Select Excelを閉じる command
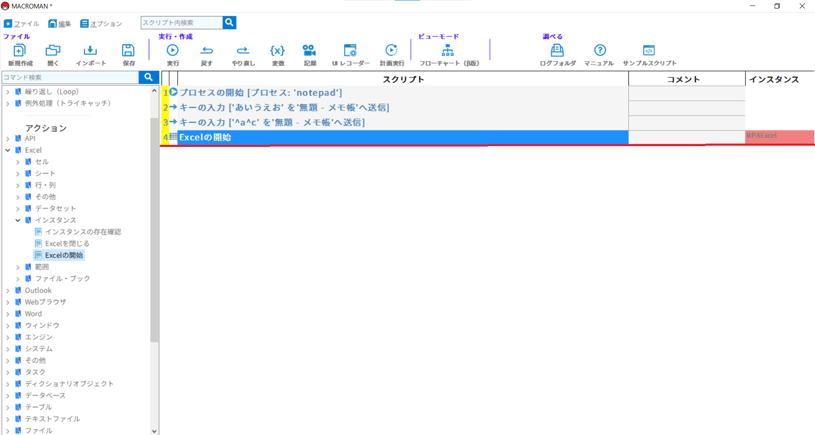The height and width of the screenshot is (435, 815). click(x=67, y=243)
